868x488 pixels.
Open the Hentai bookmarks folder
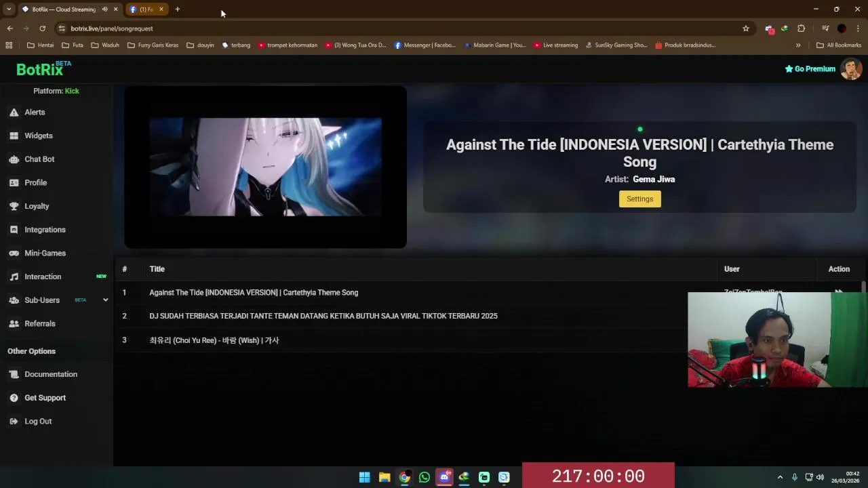click(x=41, y=45)
